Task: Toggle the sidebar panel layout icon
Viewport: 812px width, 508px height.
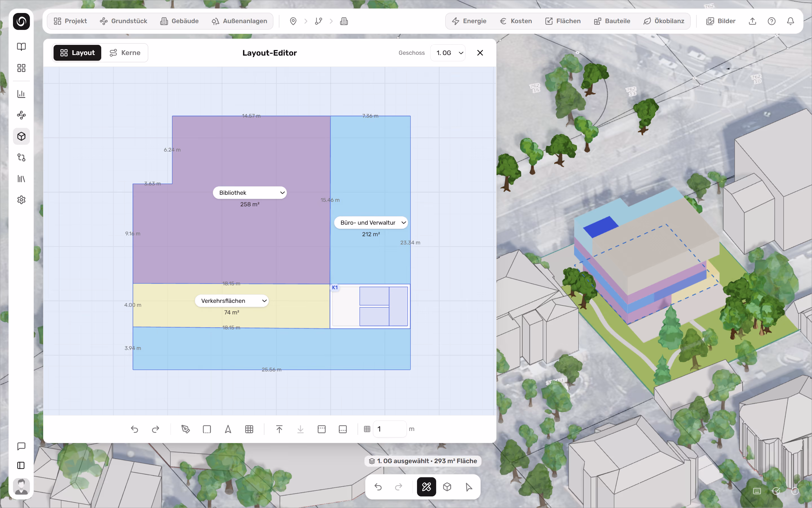Action: 21,465
